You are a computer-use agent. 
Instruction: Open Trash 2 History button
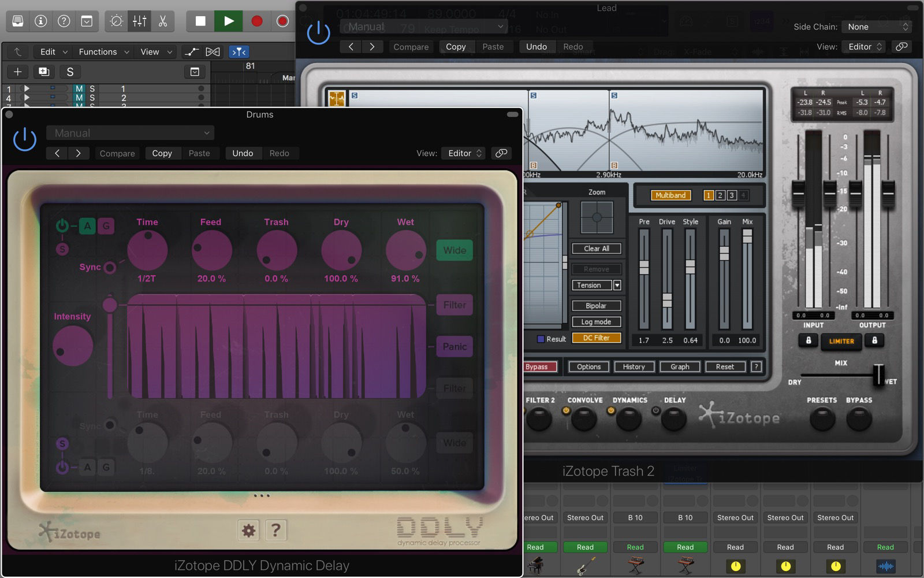click(x=634, y=366)
